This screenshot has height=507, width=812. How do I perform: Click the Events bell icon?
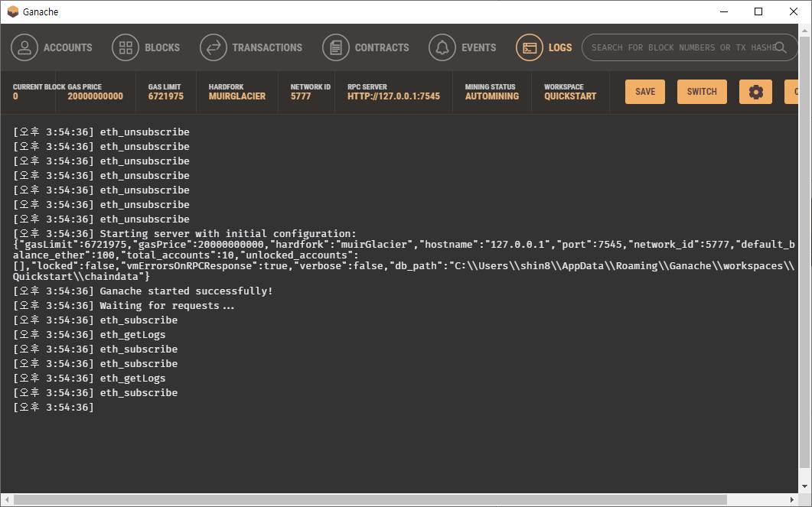[442, 47]
